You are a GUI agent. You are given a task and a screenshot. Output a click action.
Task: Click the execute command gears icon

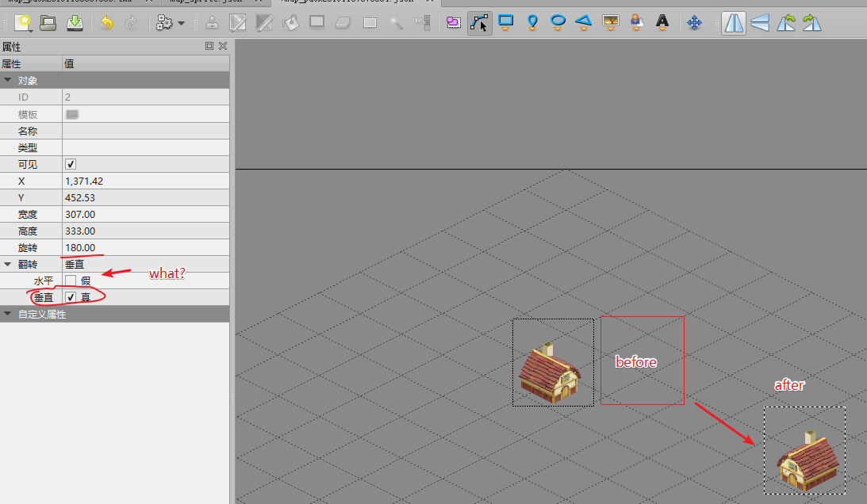[x=164, y=23]
